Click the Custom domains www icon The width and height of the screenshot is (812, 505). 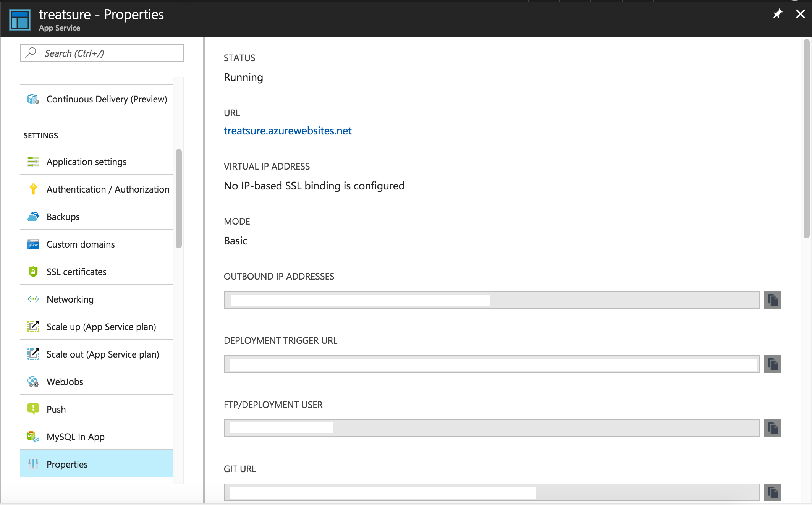point(33,244)
